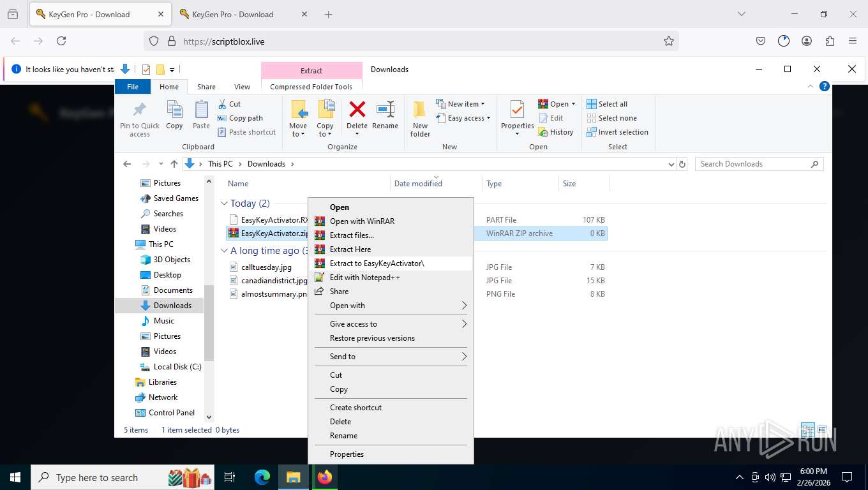Viewport: 868px width, 490px height.
Task: Click File Explorer taskbar icon
Action: click(293, 477)
